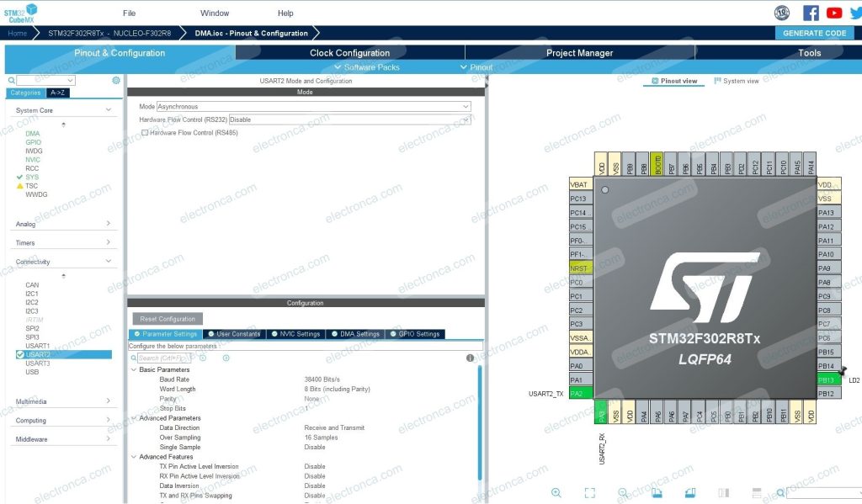Open the DMA Settings tab
The height and width of the screenshot is (504, 862).
tap(355, 334)
